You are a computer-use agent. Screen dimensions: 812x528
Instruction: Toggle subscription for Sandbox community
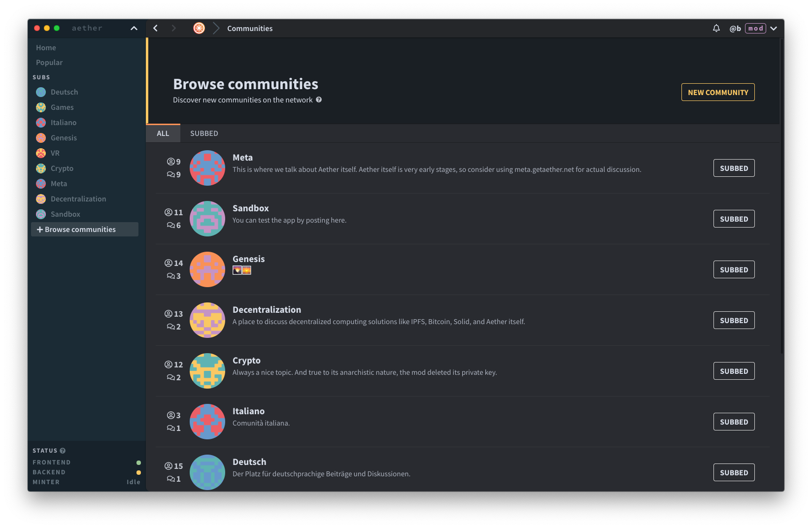[734, 219]
